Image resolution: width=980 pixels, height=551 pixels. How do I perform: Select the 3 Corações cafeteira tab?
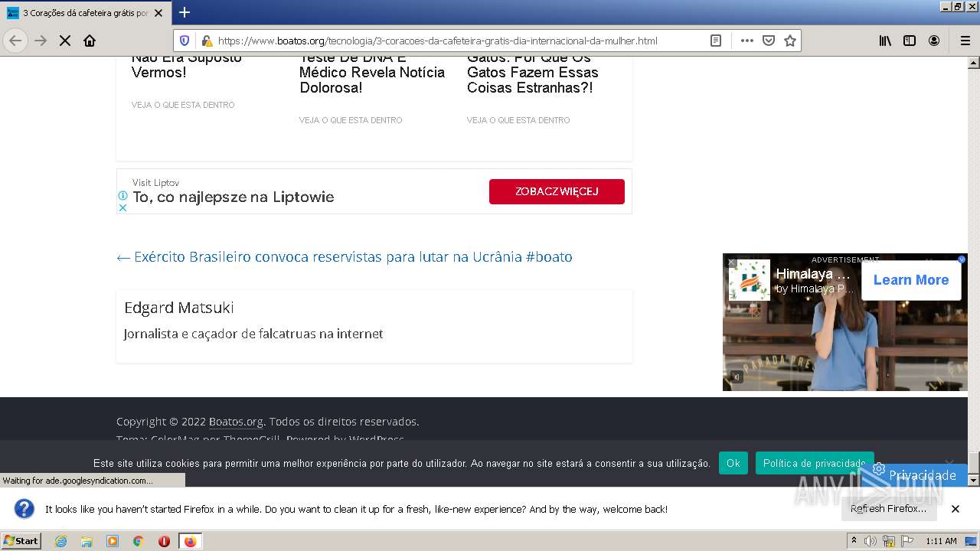(x=85, y=13)
